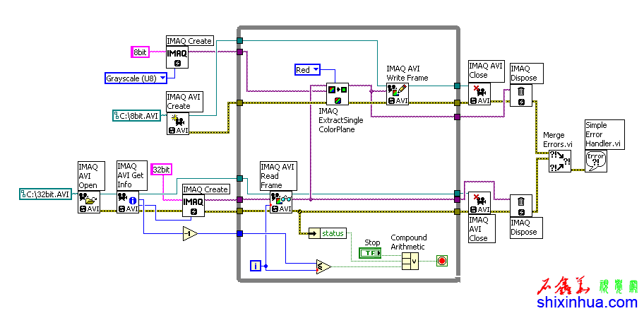Click the loop iteration terminal i
Screen dimensions: 644x311
pos(256,266)
